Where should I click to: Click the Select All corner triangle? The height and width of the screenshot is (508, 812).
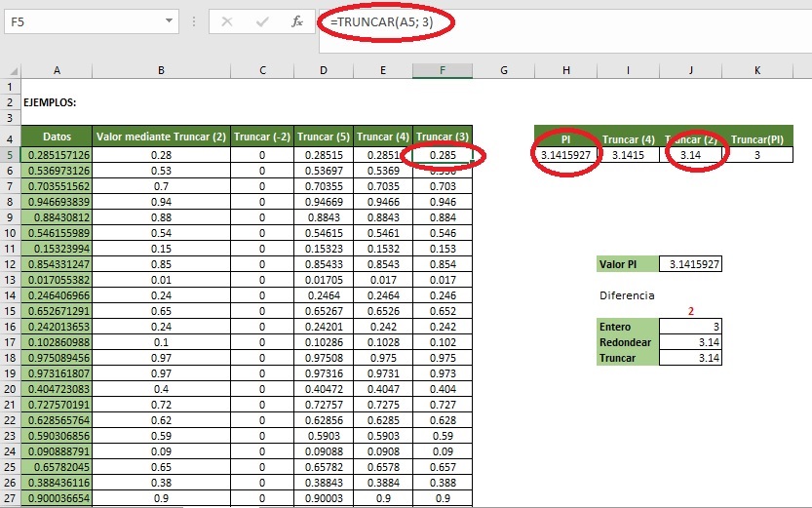click(x=11, y=70)
